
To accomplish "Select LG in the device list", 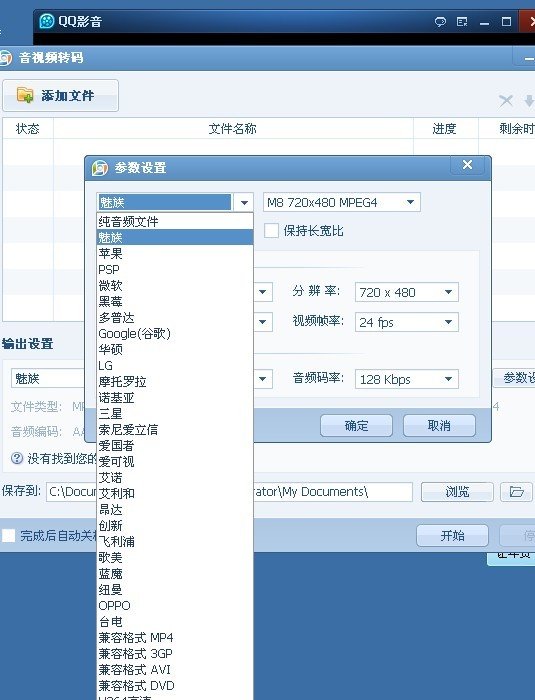I will [175, 366].
